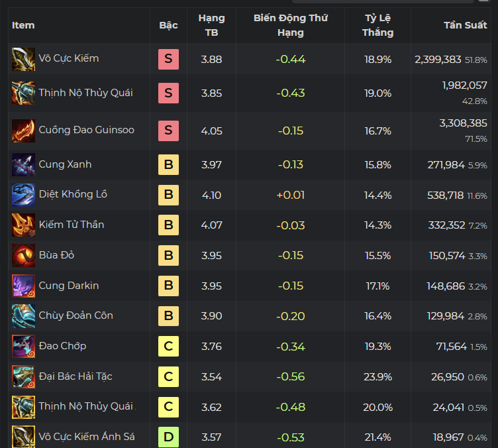Sort by the Tần Suất column header
This screenshot has width=498, height=448.
click(465, 25)
